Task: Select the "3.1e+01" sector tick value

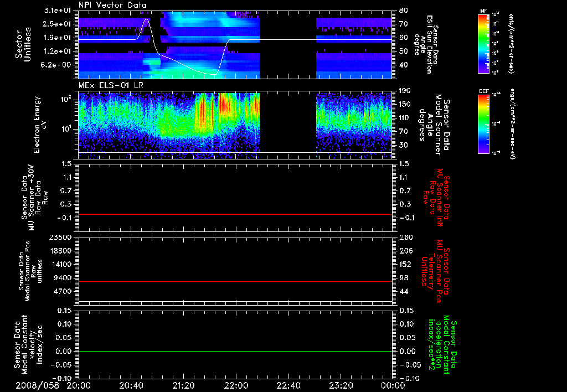Action: (58, 11)
